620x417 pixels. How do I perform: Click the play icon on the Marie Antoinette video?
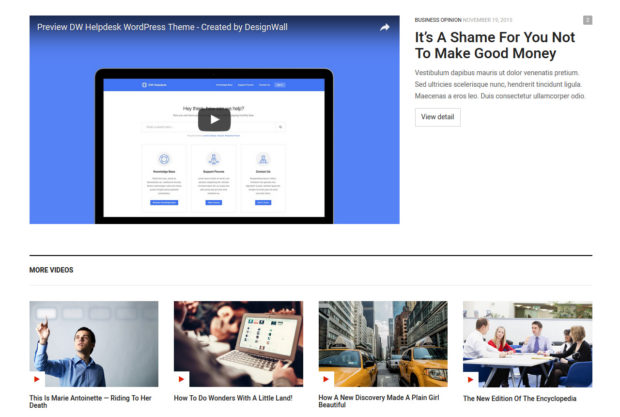(37, 379)
